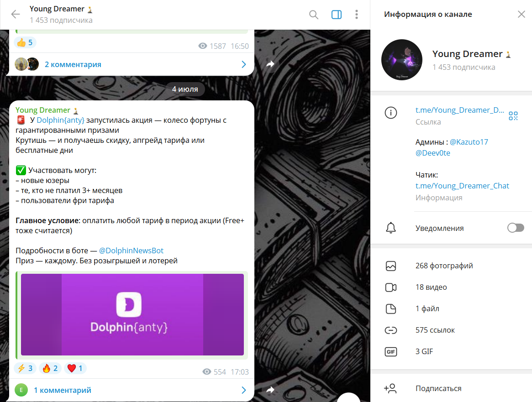532x402 pixels.
Task: Click the info circle icon
Action: (391, 113)
